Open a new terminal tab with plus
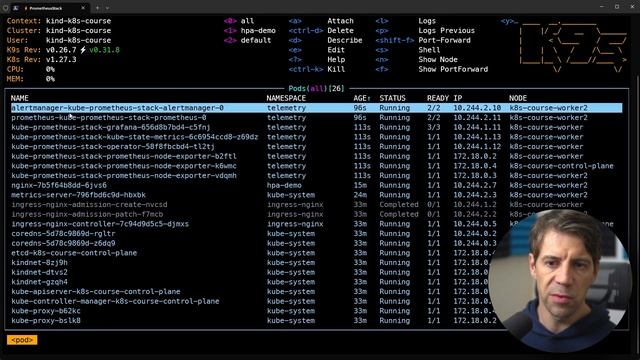 click(98, 8)
